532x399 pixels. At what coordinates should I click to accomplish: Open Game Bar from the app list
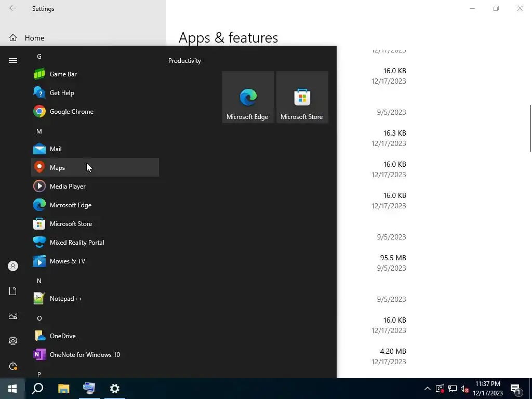(95, 74)
